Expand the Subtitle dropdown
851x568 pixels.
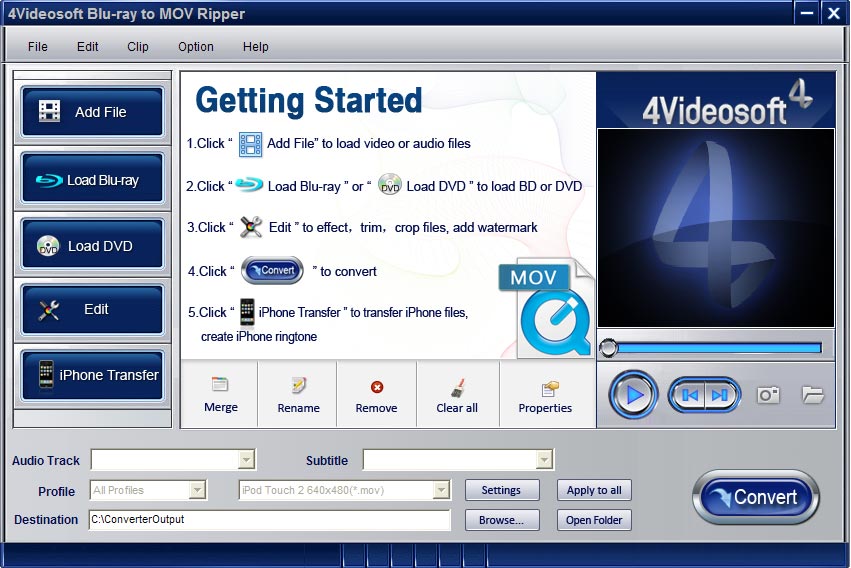544,460
